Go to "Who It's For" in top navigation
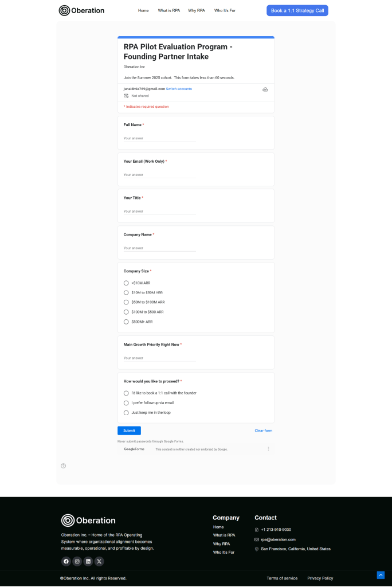Image resolution: width=392 pixels, height=587 pixels. [x=225, y=10]
